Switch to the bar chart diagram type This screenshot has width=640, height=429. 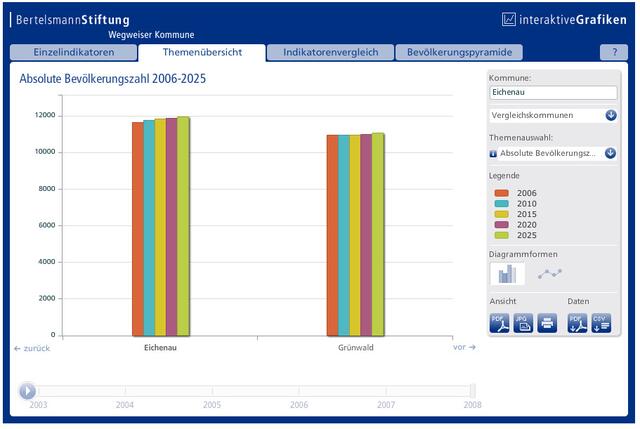[x=507, y=274]
